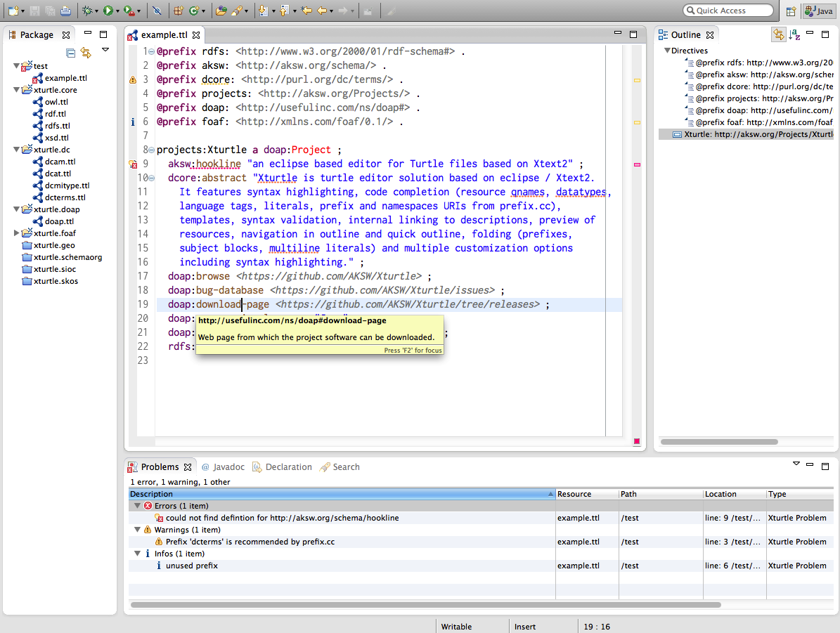The image size is (840, 633).
Task: Click the New Java Package icon
Action: click(178, 11)
